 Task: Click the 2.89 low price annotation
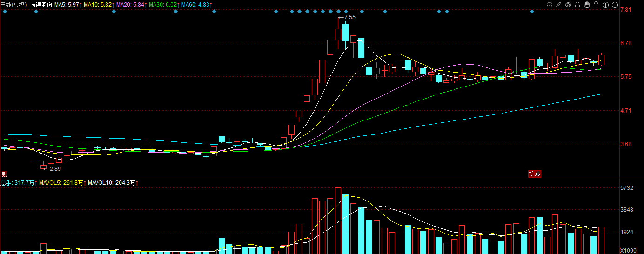[55, 168]
